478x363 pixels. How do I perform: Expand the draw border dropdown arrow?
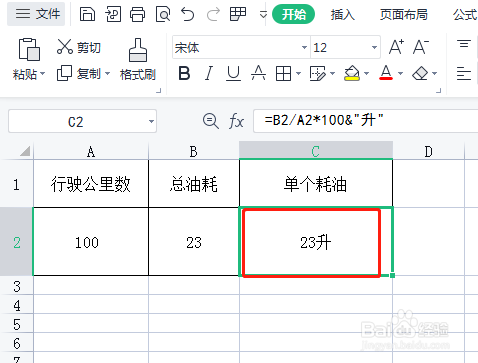point(333,73)
